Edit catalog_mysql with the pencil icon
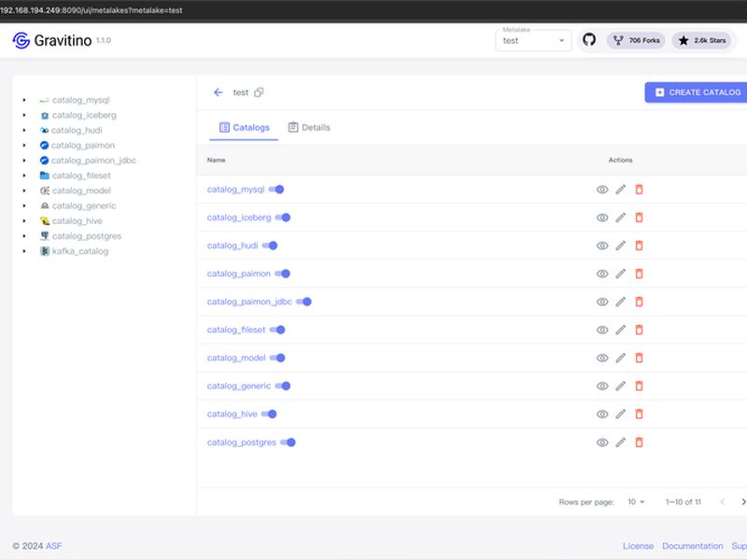The height and width of the screenshot is (560, 747). (x=620, y=189)
